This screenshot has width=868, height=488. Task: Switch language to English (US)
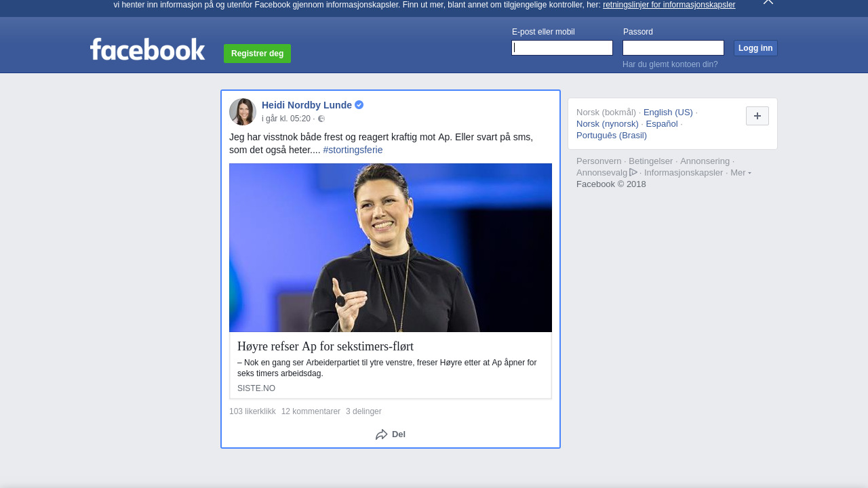[x=668, y=113]
